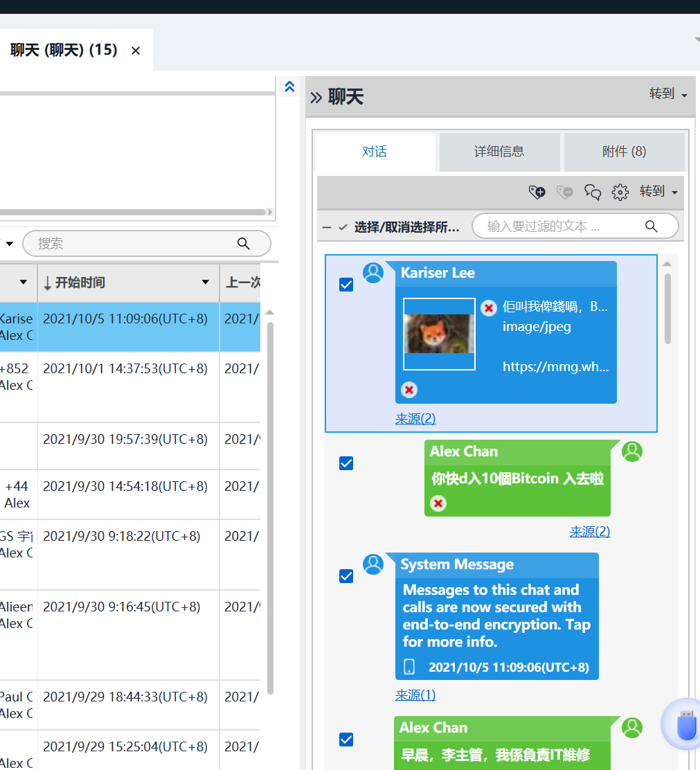Click the add tag heart-plus icon
700x770 pixels.
click(x=537, y=192)
